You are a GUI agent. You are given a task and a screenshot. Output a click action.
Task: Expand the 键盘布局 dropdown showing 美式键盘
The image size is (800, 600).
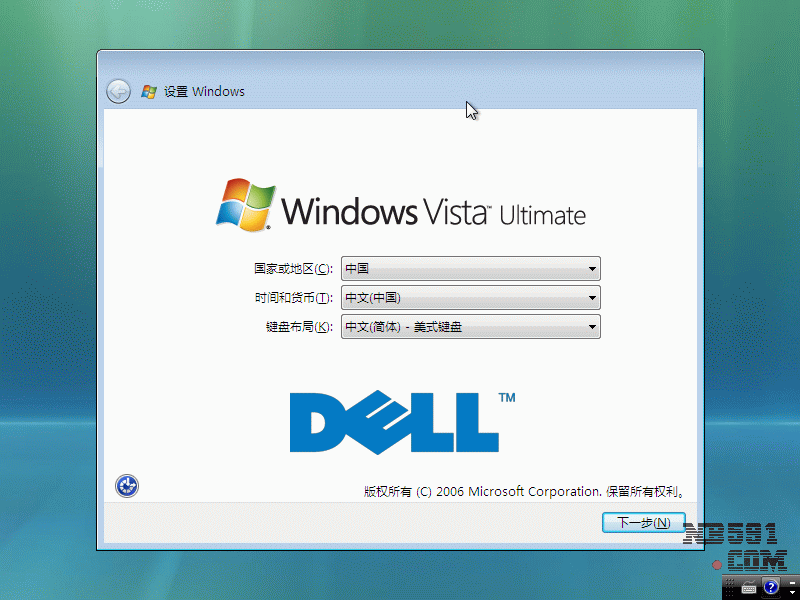pos(470,327)
